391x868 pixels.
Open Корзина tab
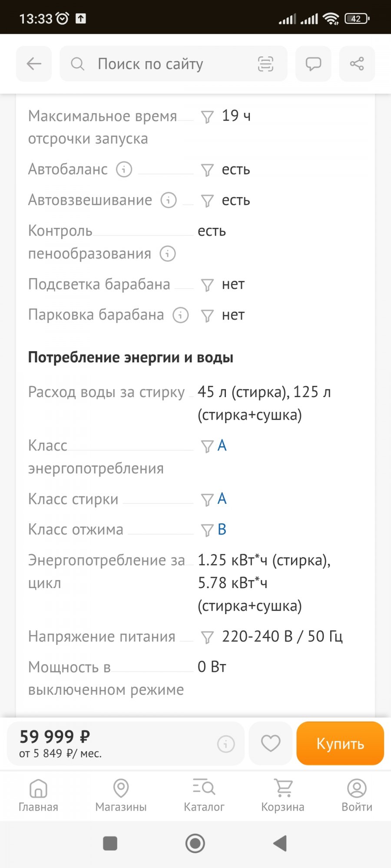pos(283,795)
